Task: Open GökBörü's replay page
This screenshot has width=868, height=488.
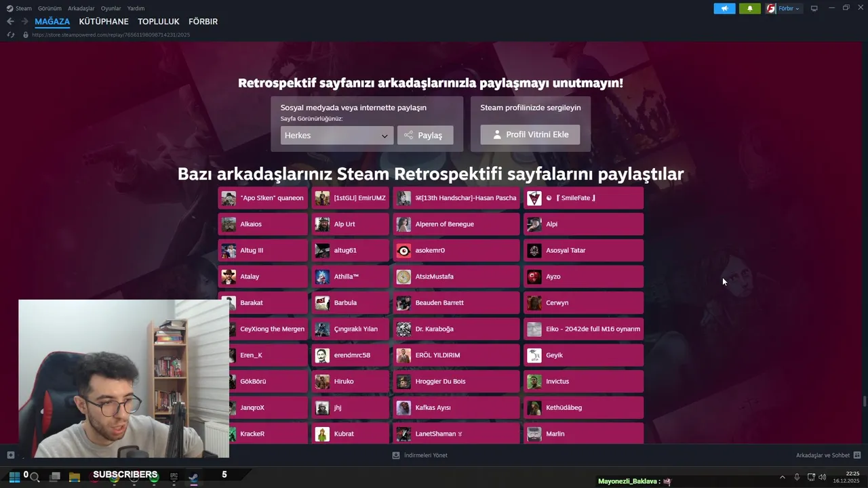Action: [268, 382]
